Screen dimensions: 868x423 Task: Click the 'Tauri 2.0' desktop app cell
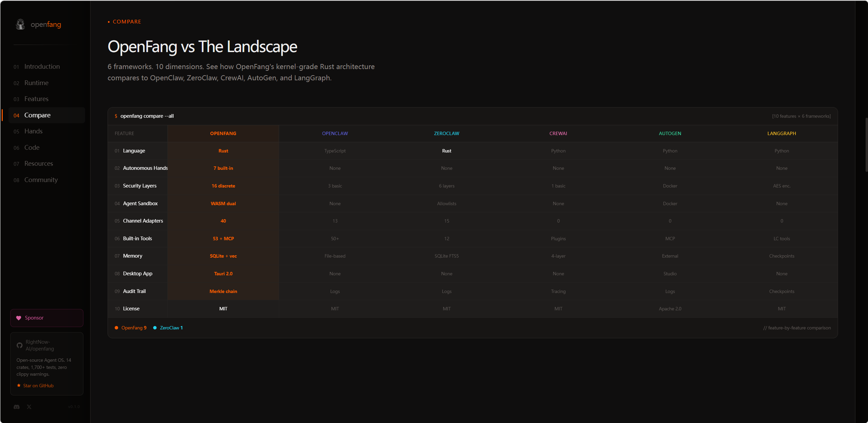click(x=223, y=274)
